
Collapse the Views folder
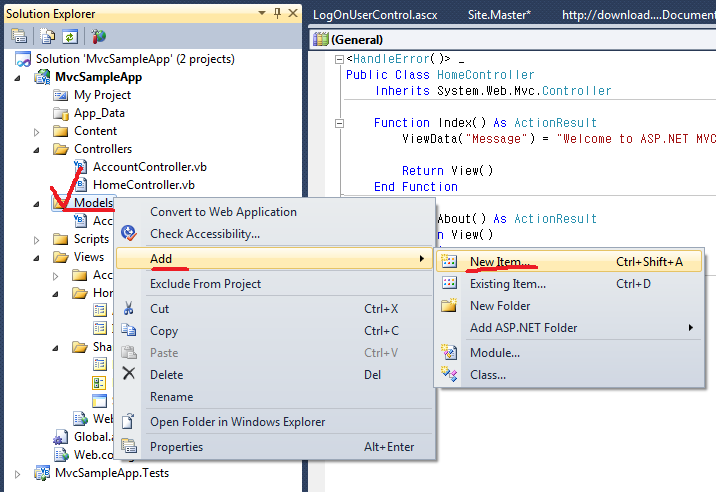(x=37, y=258)
